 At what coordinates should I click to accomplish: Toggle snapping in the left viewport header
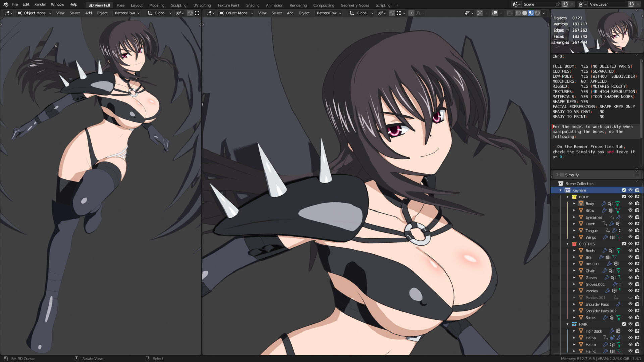[190, 13]
